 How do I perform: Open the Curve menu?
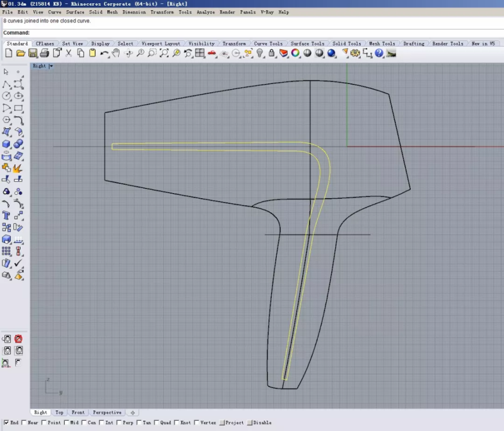55,12
